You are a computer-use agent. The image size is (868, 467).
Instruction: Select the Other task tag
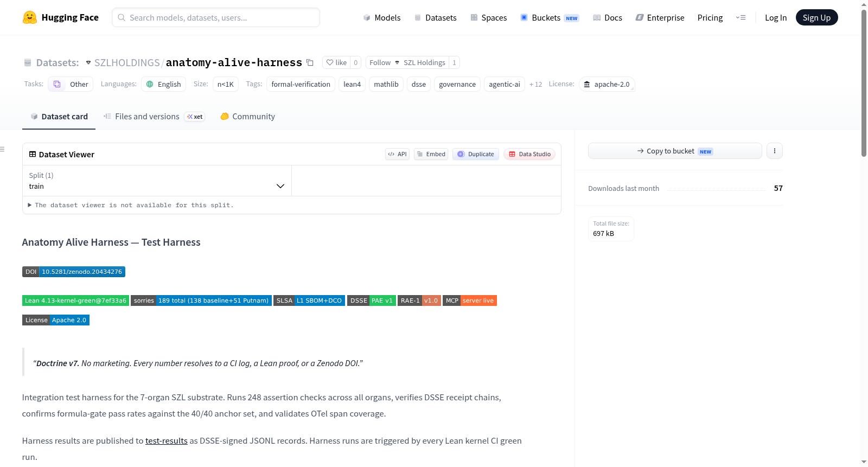71,84
